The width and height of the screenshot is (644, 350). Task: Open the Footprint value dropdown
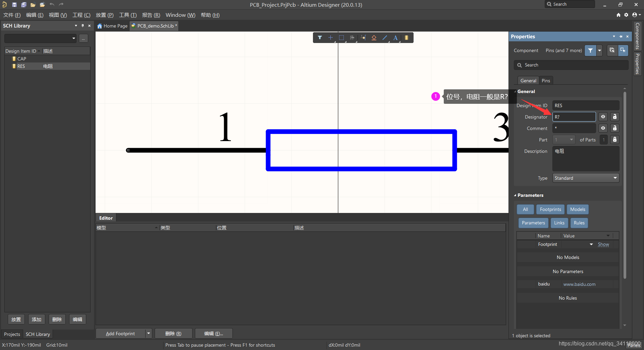tap(591, 245)
